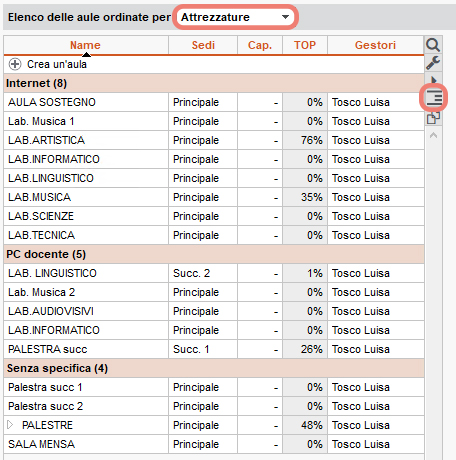Click the Gestori column header
Screen dimensions: 456x460
point(375,45)
